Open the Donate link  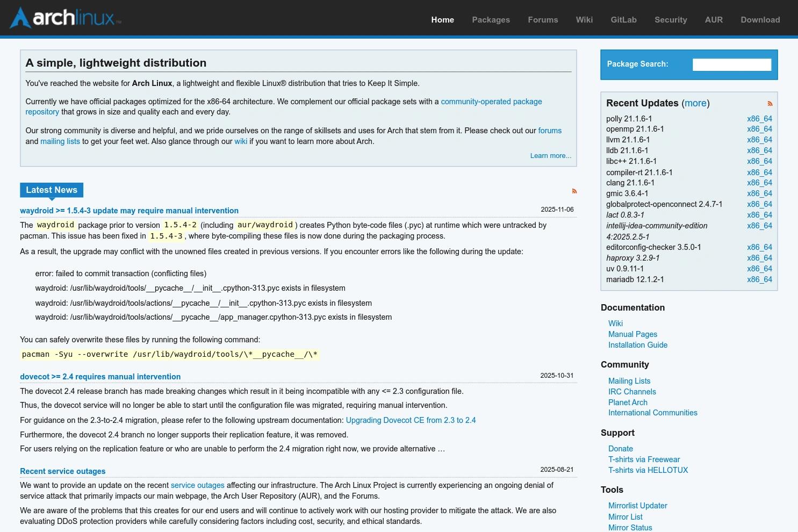(x=621, y=449)
